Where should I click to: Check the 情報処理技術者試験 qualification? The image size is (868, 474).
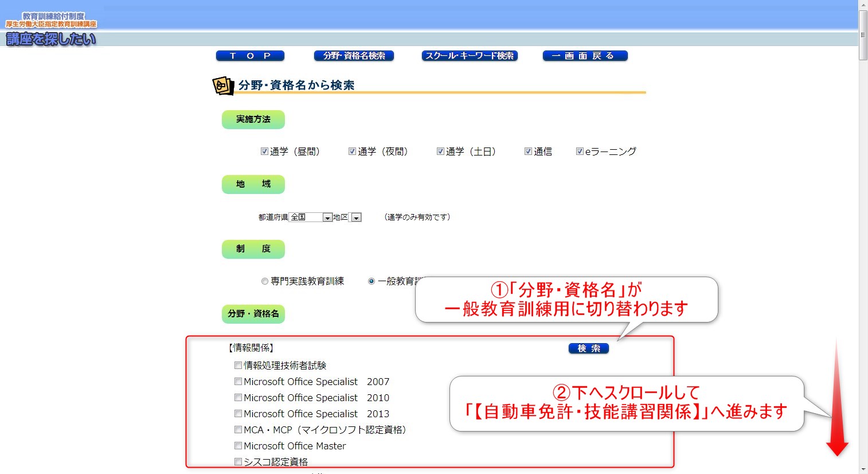tap(238, 364)
